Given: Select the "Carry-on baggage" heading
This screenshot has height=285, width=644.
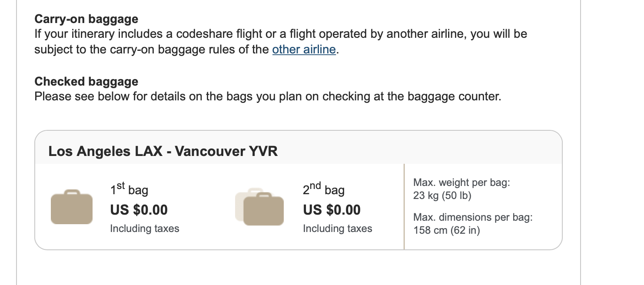Looking at the screenshot, I should click(86, 19).
